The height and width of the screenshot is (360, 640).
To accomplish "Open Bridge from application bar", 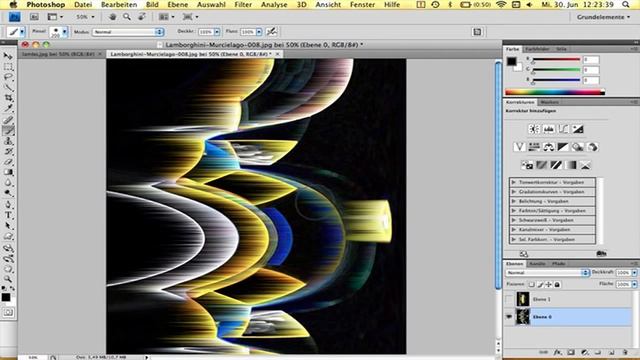I will click(x=34, y=17).
